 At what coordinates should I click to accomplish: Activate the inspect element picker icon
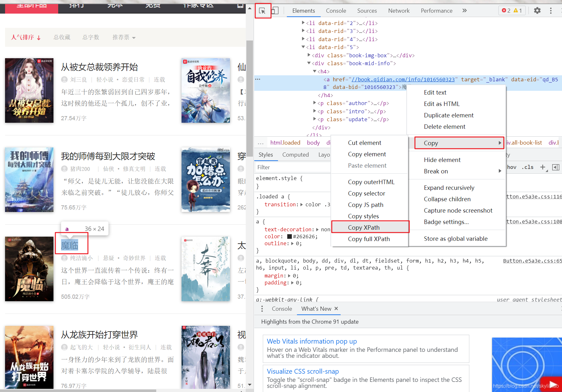[x=262, y=11]
